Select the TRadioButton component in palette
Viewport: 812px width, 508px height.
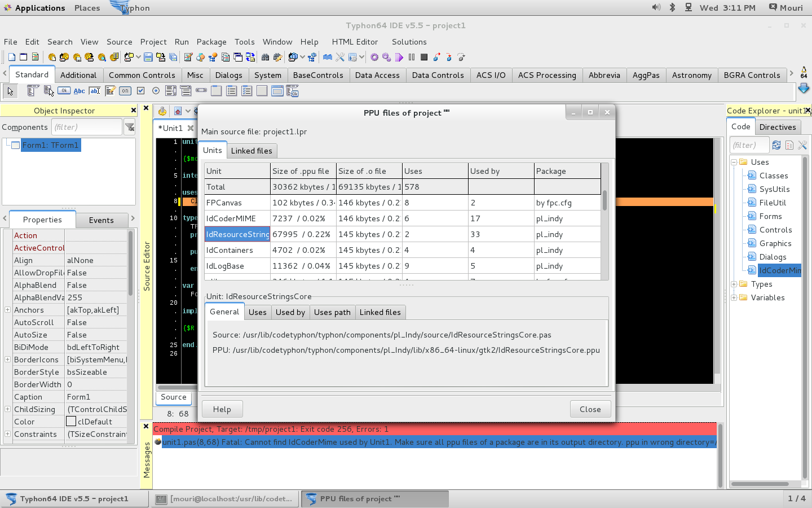coord(156,91)
